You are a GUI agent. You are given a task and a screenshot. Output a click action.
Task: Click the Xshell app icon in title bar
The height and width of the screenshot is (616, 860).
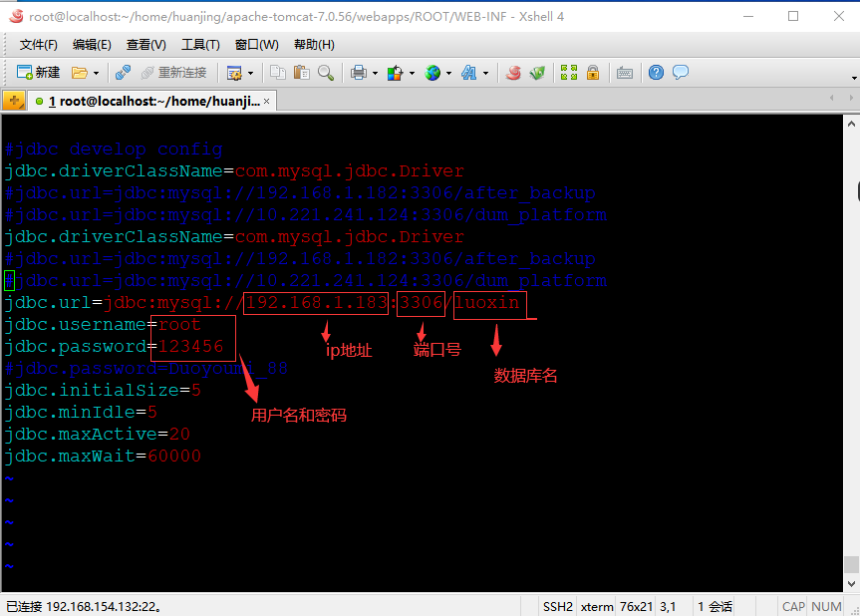point(17,17)
